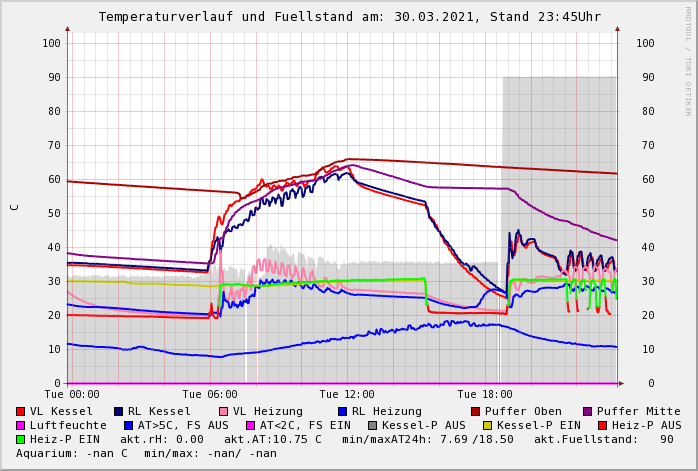Click the navy RL Kessel legend swatch
This screenshot has width=698, height=471.
[119, 411]
